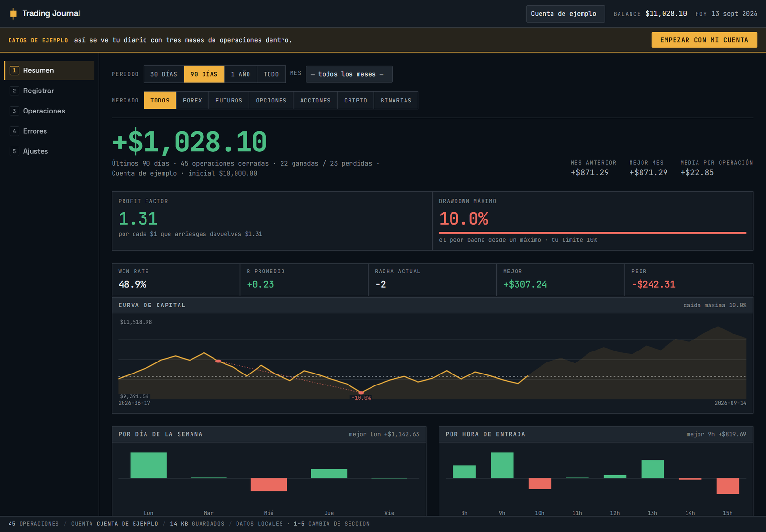Select the 90 DÍAS period
This screenshot has height=532, width=766.
(204, 74)
